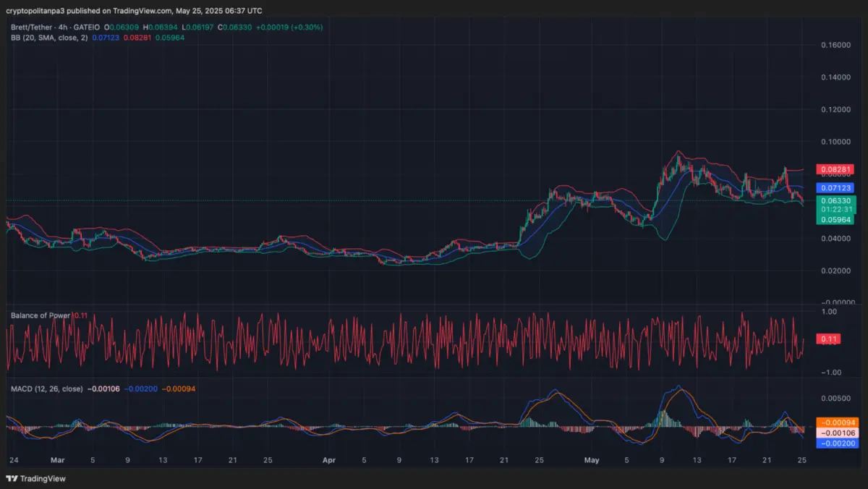The width and height of the screenshot is (868, 489).
Task: Click the blue 0.07123 basis price label
Action: (836, 187)
